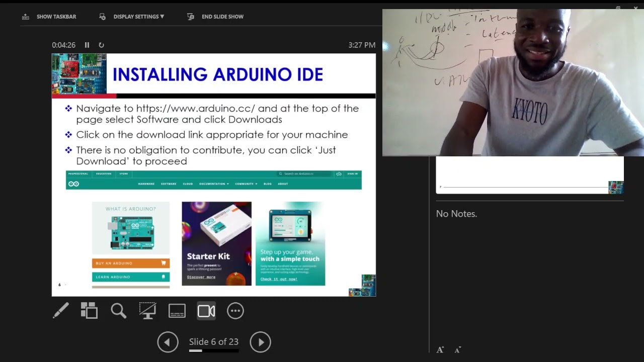Click the 3:27 PM clock
The height and width of the screenshot is (362, 644).
click(x=362, y=45)
